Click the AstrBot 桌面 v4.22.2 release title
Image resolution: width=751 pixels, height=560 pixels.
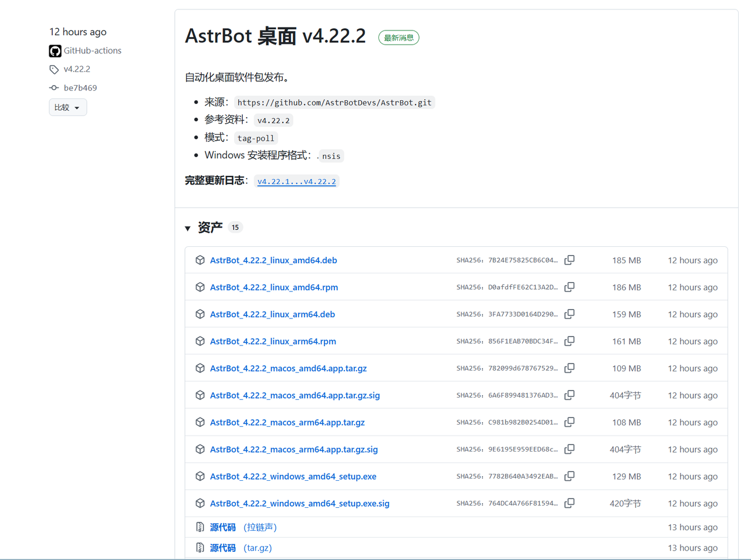click(275, 36)
